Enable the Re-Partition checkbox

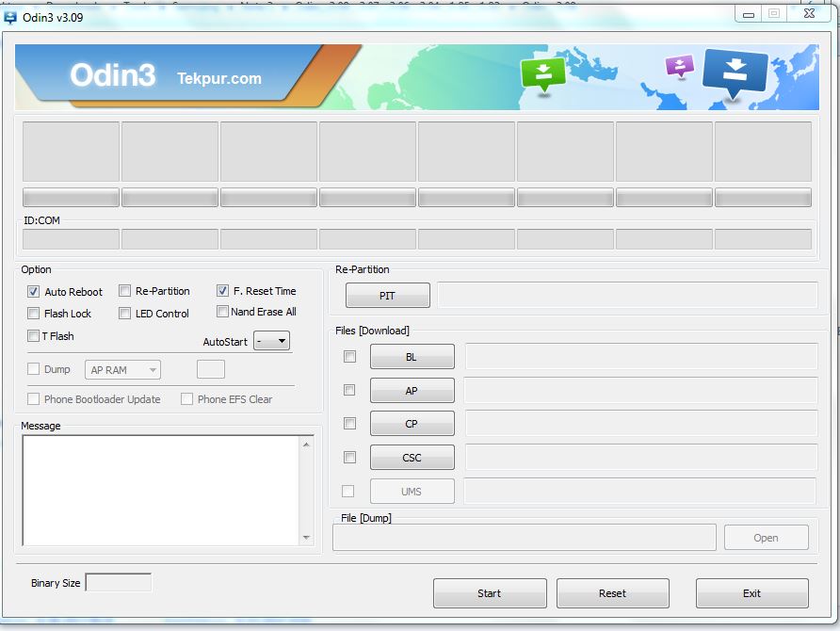point(124,291)
